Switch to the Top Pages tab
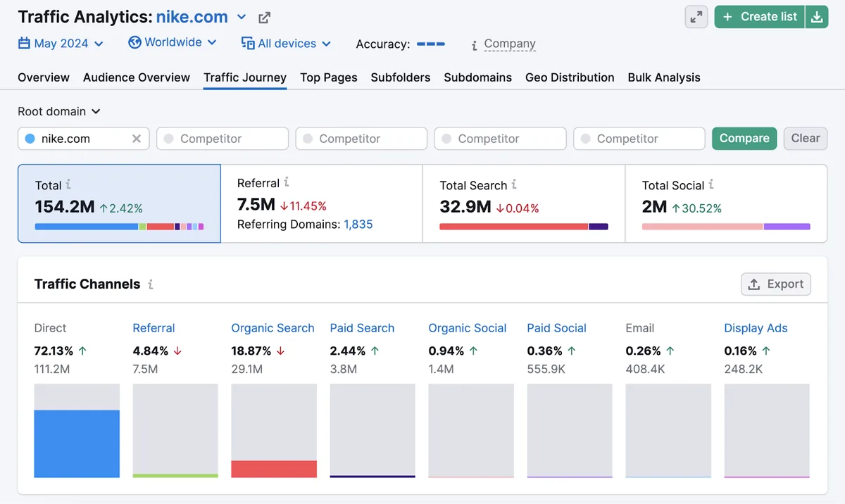This screenshot has height=504, width=845. 329,77
